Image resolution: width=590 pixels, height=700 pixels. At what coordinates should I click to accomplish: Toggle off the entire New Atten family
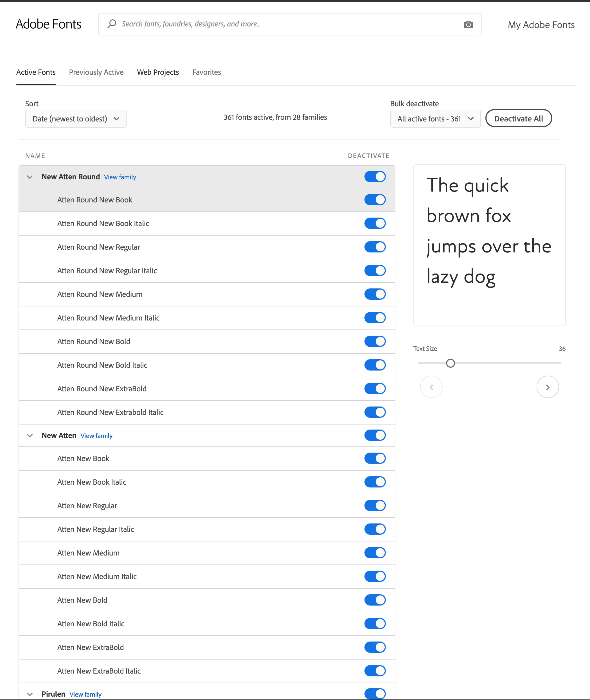[375, 435]
